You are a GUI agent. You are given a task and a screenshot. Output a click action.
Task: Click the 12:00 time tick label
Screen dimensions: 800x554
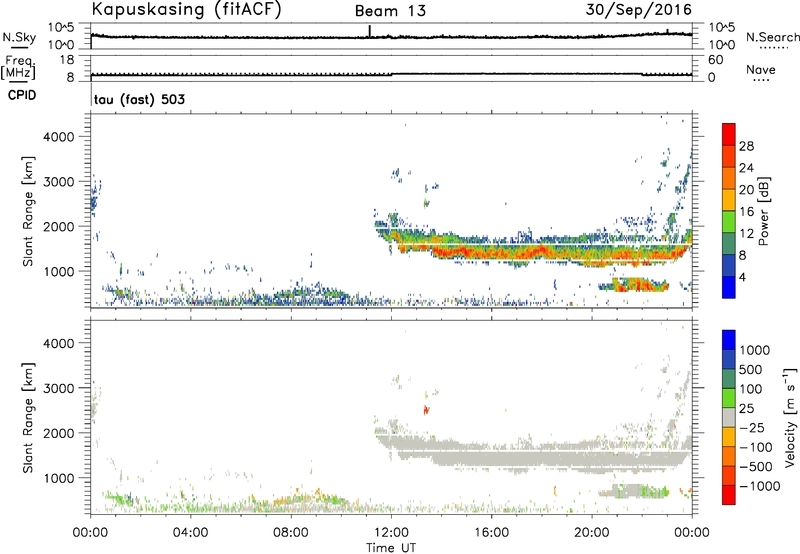point(391,533)
